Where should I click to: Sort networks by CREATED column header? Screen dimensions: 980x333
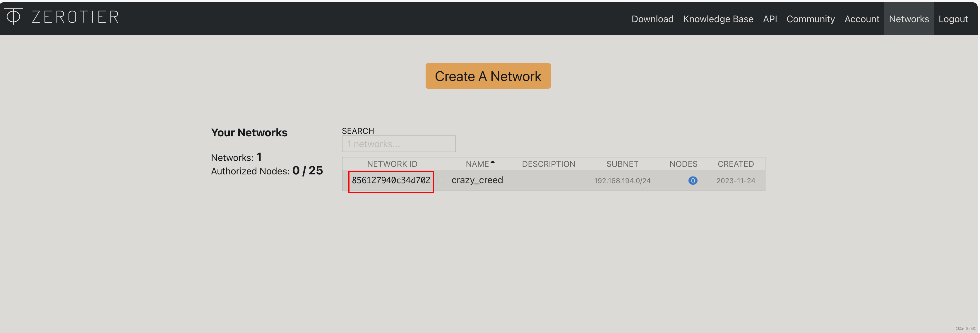(x=735, y=164)
